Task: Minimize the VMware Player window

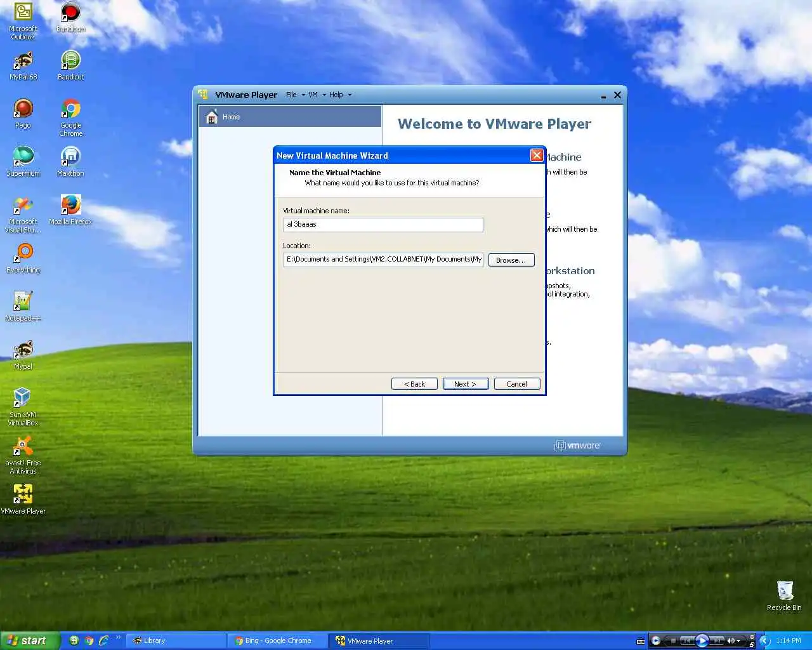Action: tap(603, 96)
